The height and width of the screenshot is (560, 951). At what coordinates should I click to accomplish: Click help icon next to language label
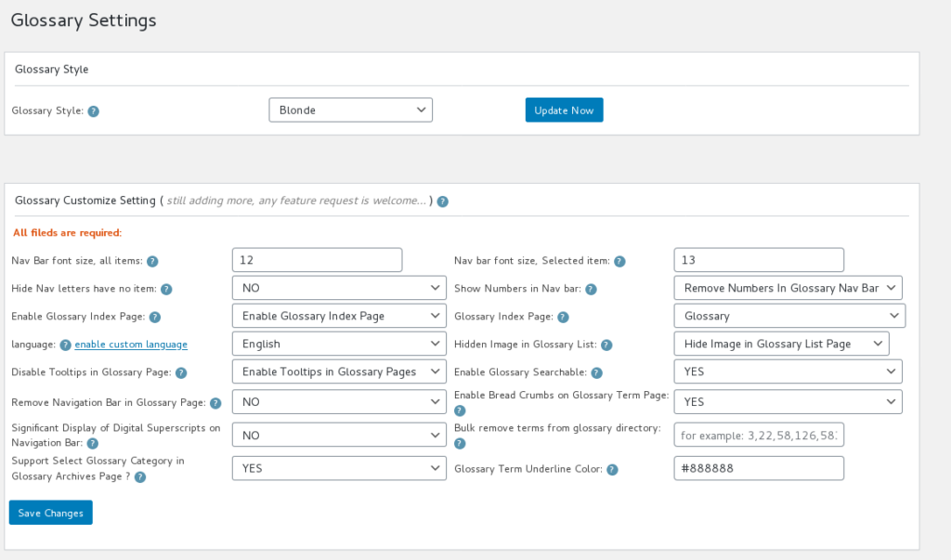[x=66, y=345]
